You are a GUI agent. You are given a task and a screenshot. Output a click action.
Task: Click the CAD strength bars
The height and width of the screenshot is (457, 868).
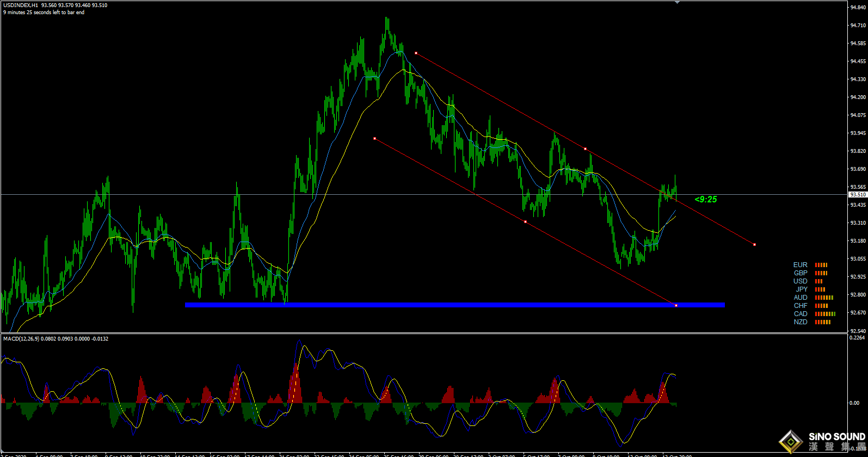pos(825,314)
